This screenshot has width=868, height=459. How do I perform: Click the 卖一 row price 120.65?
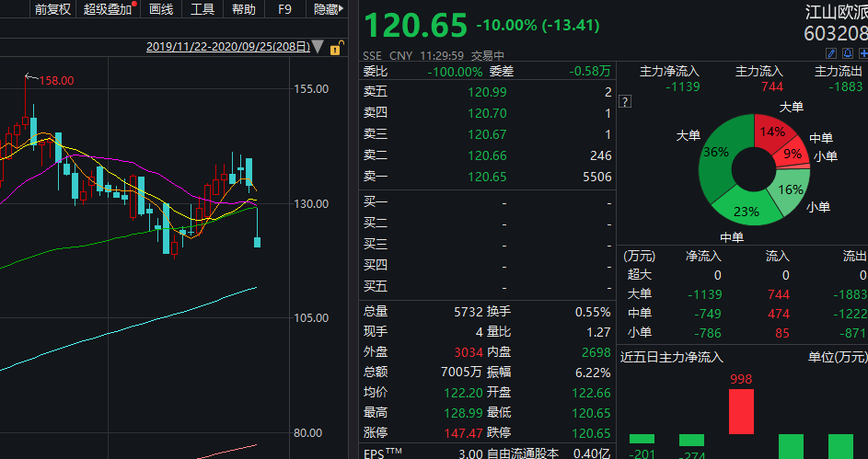(x=487, y=177)
